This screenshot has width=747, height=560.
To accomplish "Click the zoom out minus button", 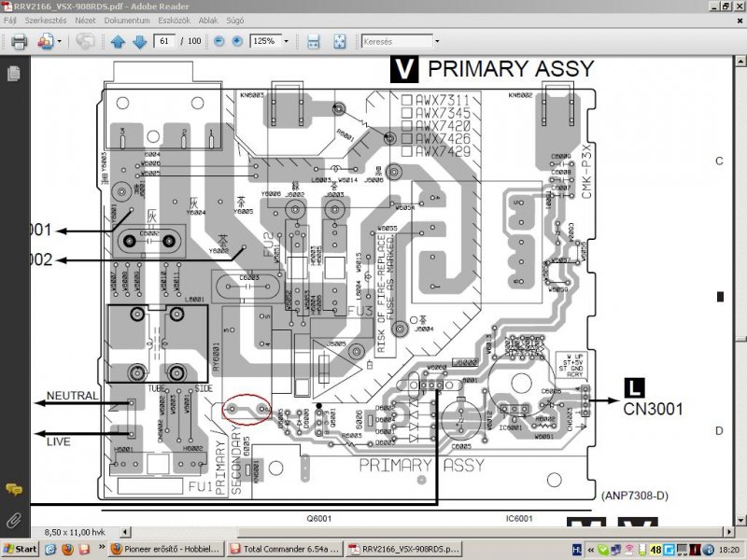I will point(218,41).
